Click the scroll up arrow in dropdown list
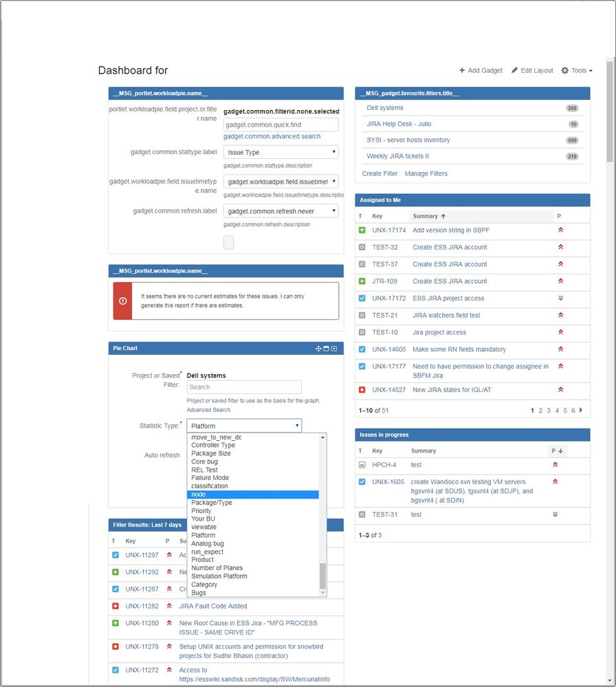 pos(323,437)
